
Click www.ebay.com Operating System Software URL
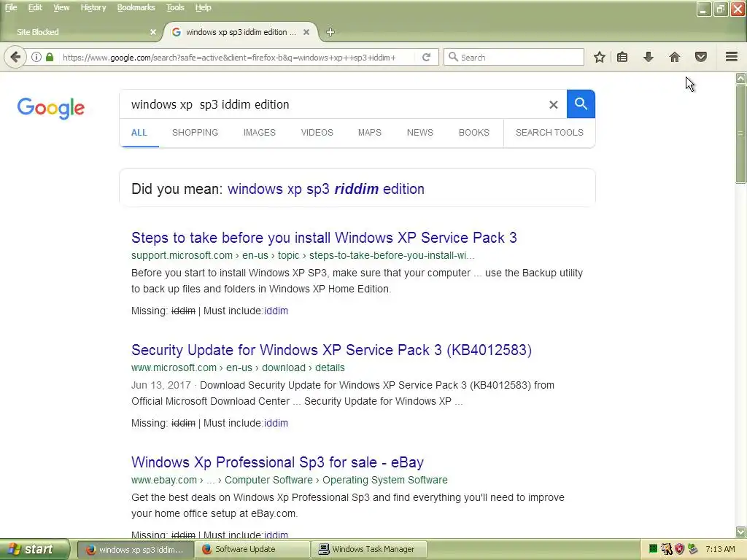pos(290,480)
